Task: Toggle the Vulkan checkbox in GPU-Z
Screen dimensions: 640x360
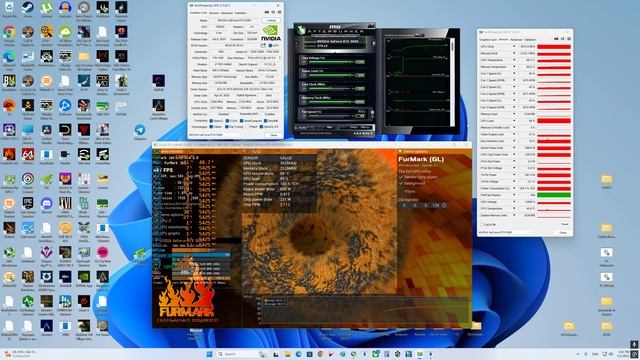Action: 211,127
